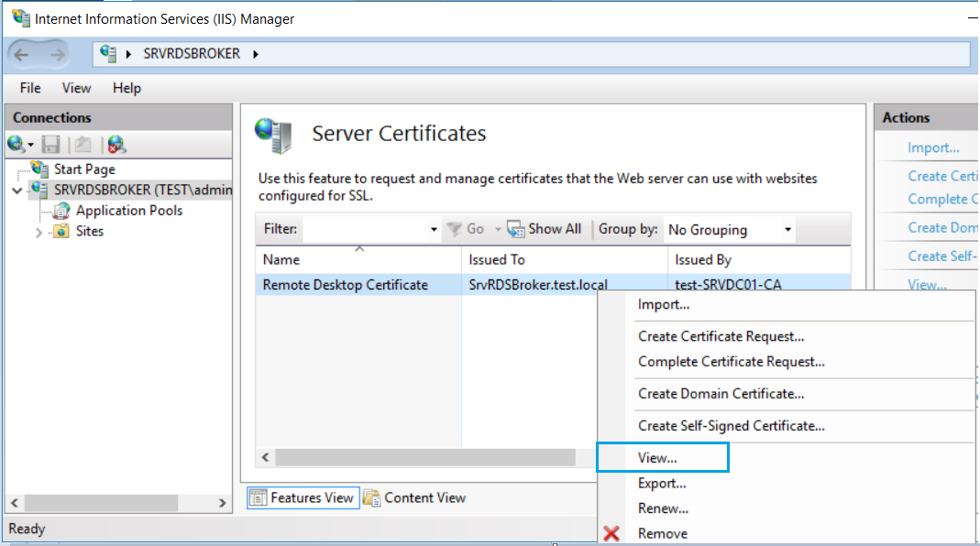Click the server icon in address bar

tap(108, 54)
